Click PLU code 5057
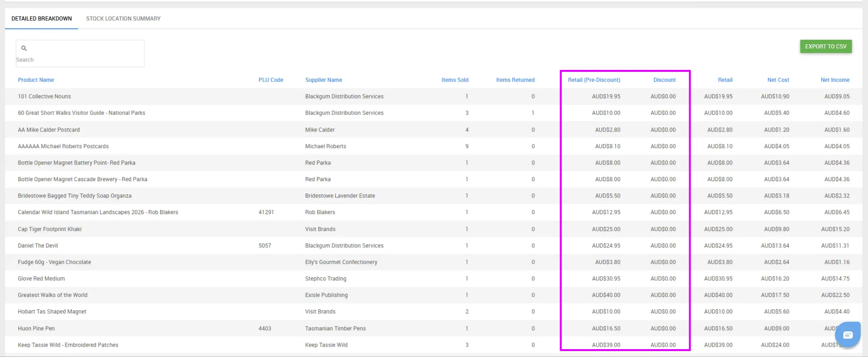868x357 pixels. [x=265, y=246]
